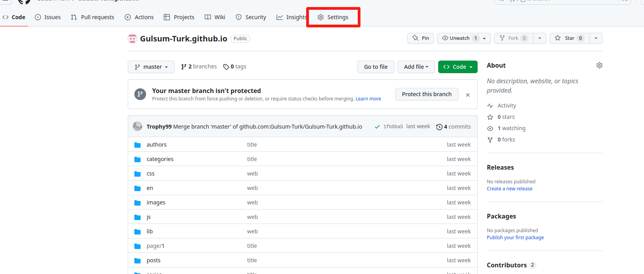Open the Activity link

pyautogui.click(x=501, y=106)
